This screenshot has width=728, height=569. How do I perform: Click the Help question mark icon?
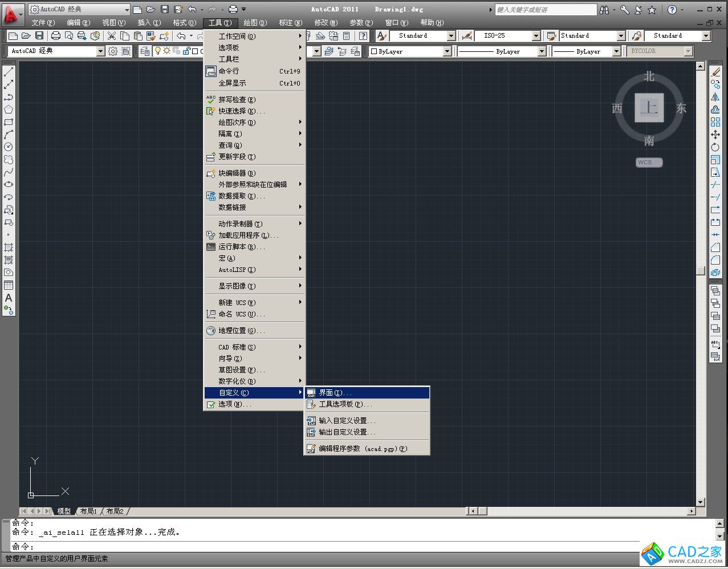coord(672,10)
